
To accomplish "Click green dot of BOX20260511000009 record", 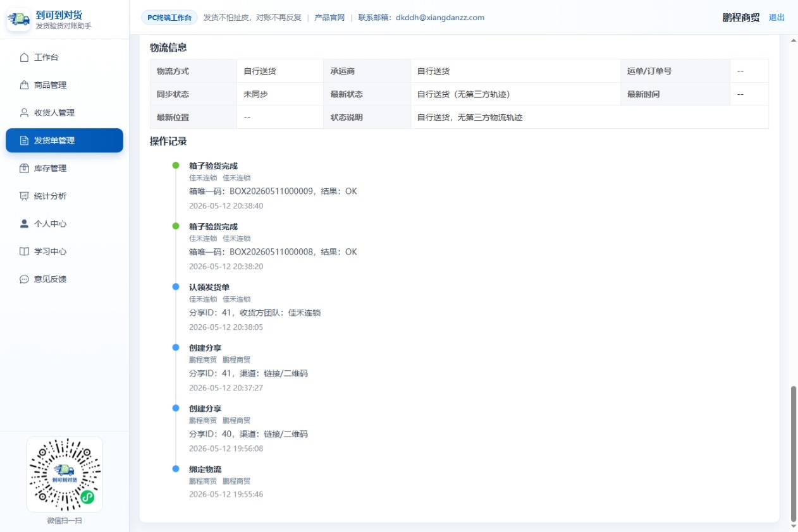I will pyautogui.click(x=176, y=166).
